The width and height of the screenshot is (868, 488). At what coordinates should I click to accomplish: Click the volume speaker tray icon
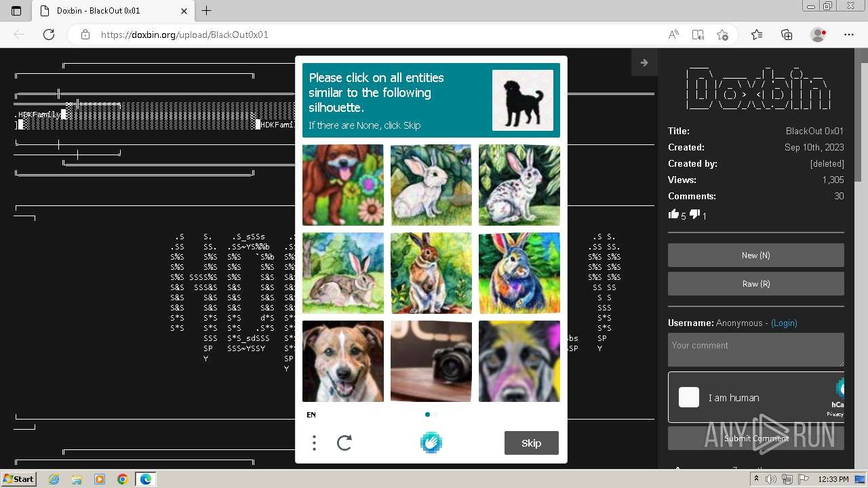pos(771,479)
